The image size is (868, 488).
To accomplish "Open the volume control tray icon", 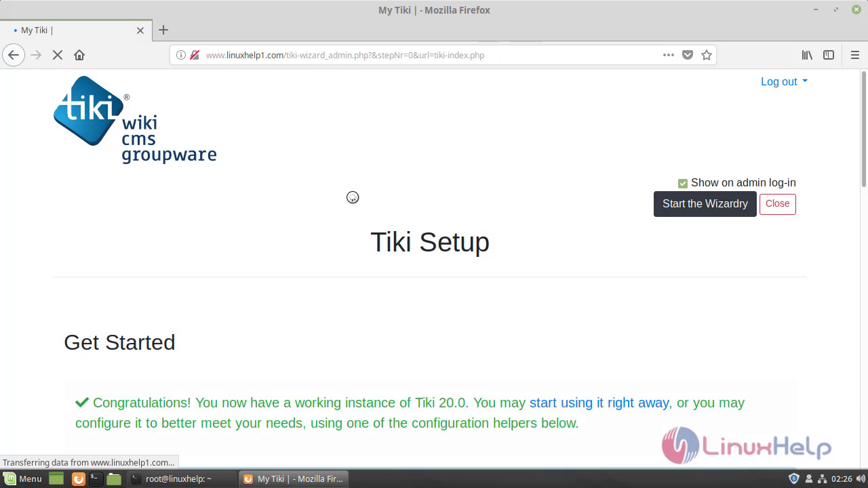I will point(861,479).
